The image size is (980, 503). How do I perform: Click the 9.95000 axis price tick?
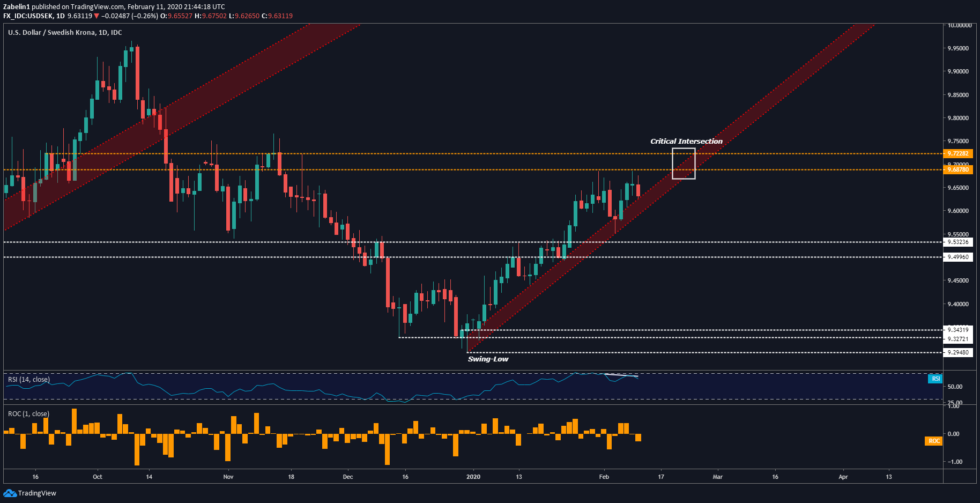click(x=958, y=48)
